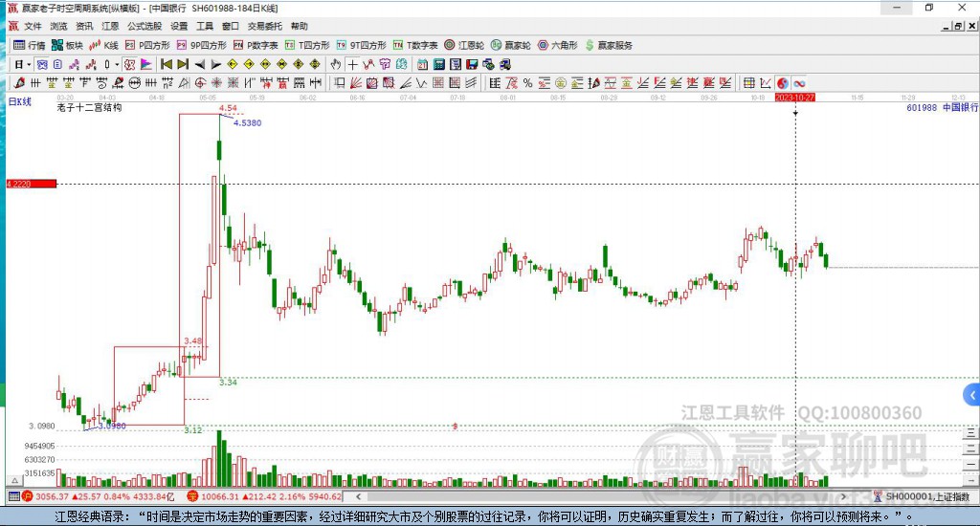Step chart right with black right arrow

pyautogui.click(x=215, y=64)
